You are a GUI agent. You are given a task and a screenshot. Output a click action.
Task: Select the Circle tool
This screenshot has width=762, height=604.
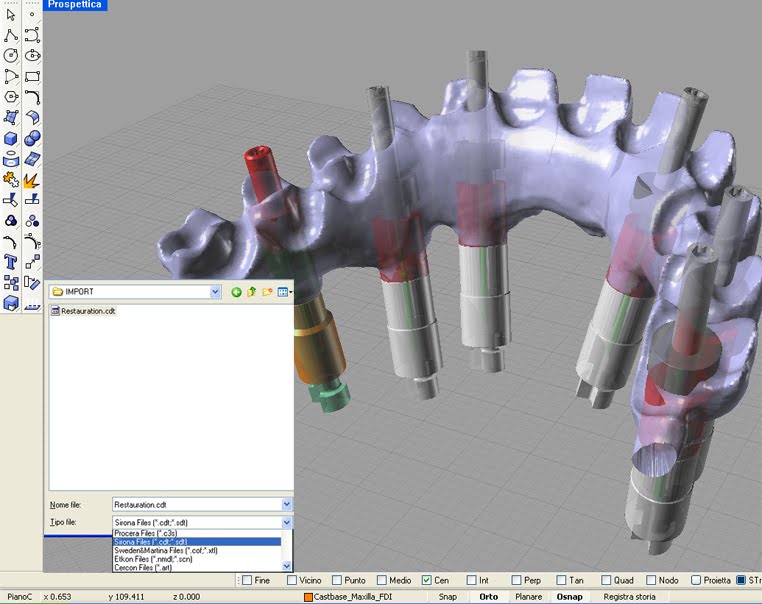pyautogui.click(x=11, y=56)
